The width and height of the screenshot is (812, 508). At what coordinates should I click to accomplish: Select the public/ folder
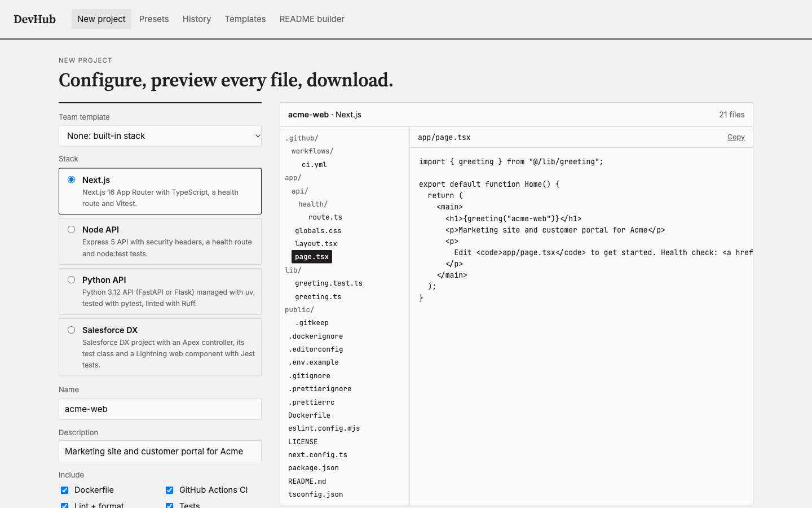coord(299,310)
